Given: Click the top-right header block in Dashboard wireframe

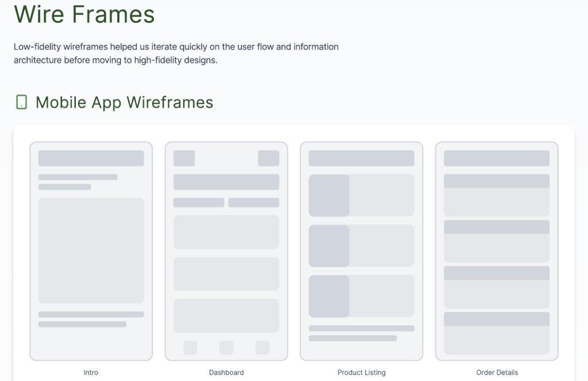Looking at the screenshot, I should click(268, 158).
